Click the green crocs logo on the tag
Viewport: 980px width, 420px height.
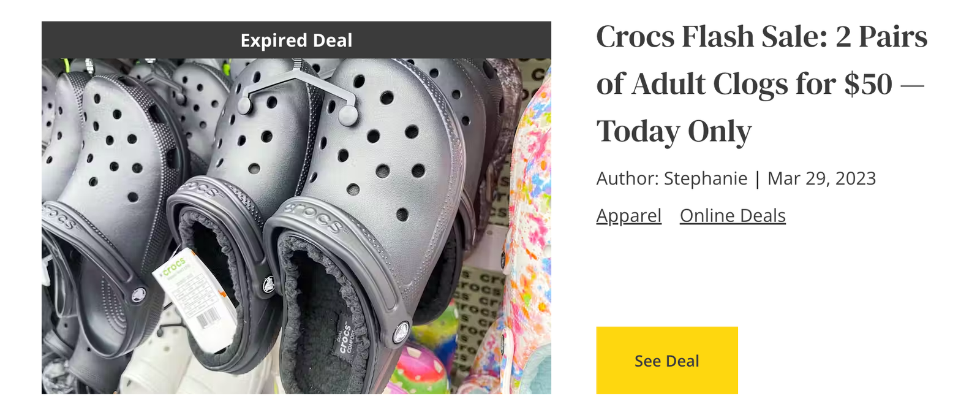coord(174,267)
